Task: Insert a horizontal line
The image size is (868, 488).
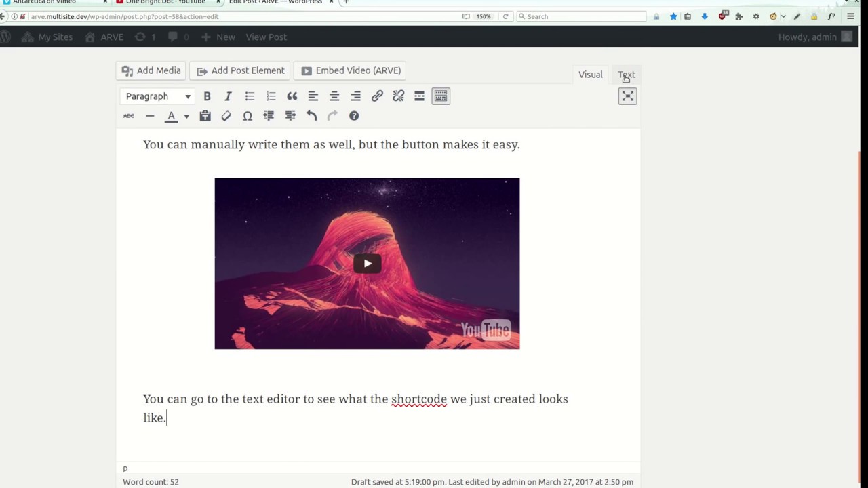Action: [x=150, y=116]
